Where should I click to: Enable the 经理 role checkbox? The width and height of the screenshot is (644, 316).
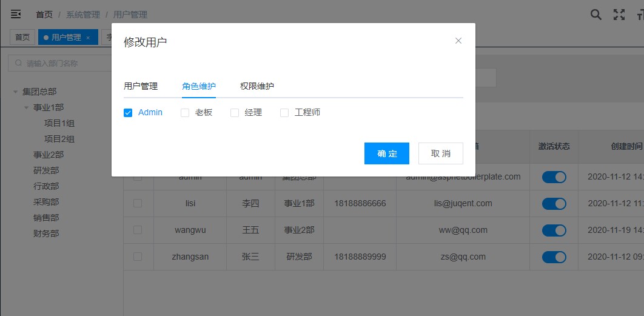click(x=235, y=113)
